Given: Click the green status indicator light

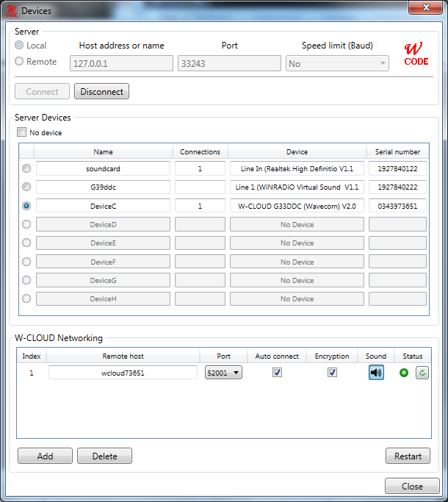Looking at the screenshot, I should tap(405, 373).
